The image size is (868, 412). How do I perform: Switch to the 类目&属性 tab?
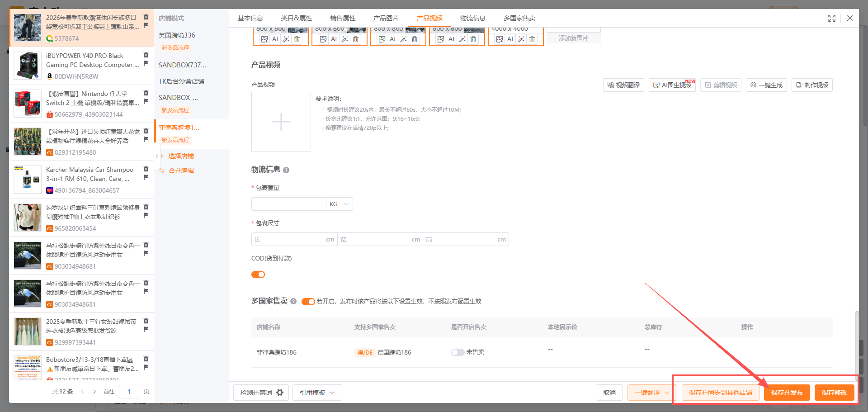pos(297,18)
